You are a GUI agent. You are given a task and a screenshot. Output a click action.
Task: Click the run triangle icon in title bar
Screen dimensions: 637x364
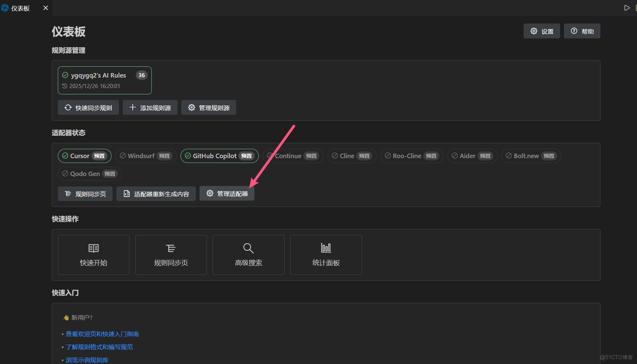pyautogui.click(x=627, y=8)
